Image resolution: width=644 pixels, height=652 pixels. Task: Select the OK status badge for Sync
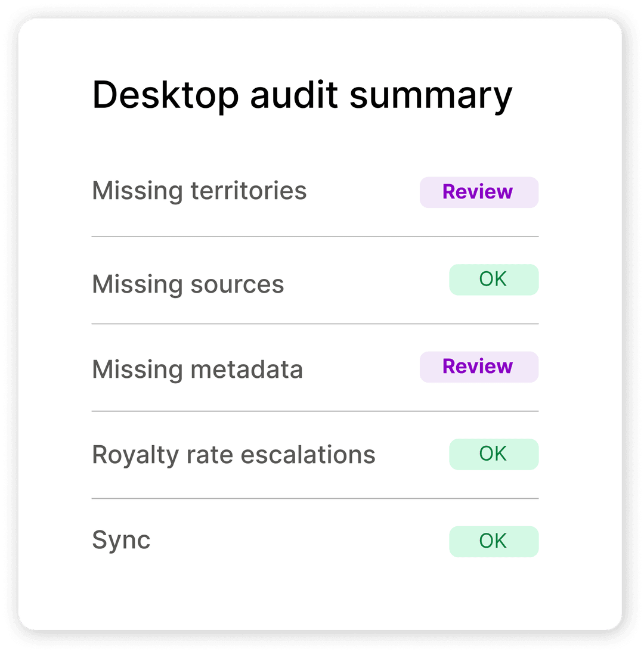pyautogui.click(x=494, y=541)
